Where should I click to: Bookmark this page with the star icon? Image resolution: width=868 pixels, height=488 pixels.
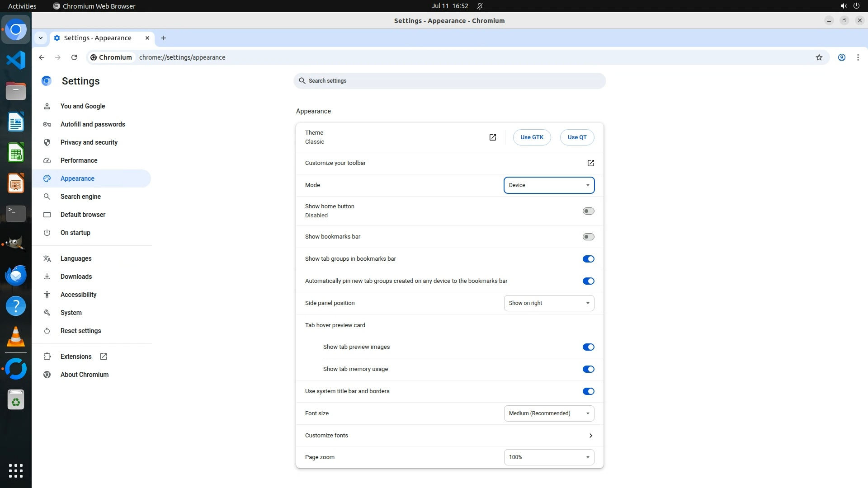(x=819, y=57)
